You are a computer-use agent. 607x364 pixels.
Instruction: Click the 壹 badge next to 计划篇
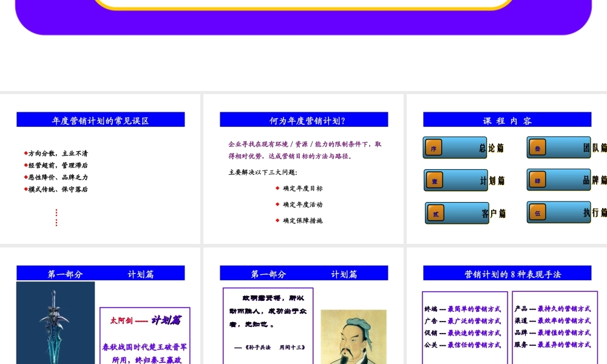[x=433, y=180]
